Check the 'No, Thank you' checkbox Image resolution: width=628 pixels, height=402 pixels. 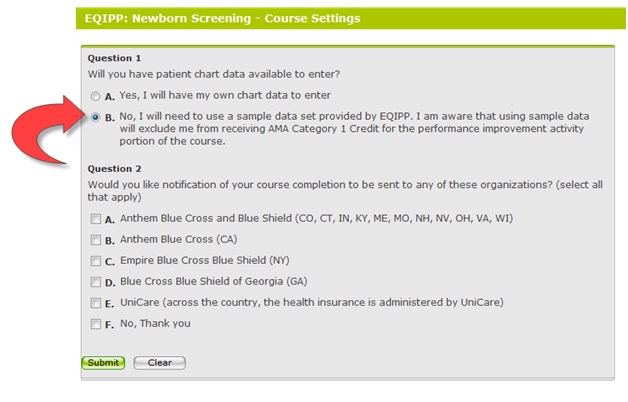click(x=95, y=324)
